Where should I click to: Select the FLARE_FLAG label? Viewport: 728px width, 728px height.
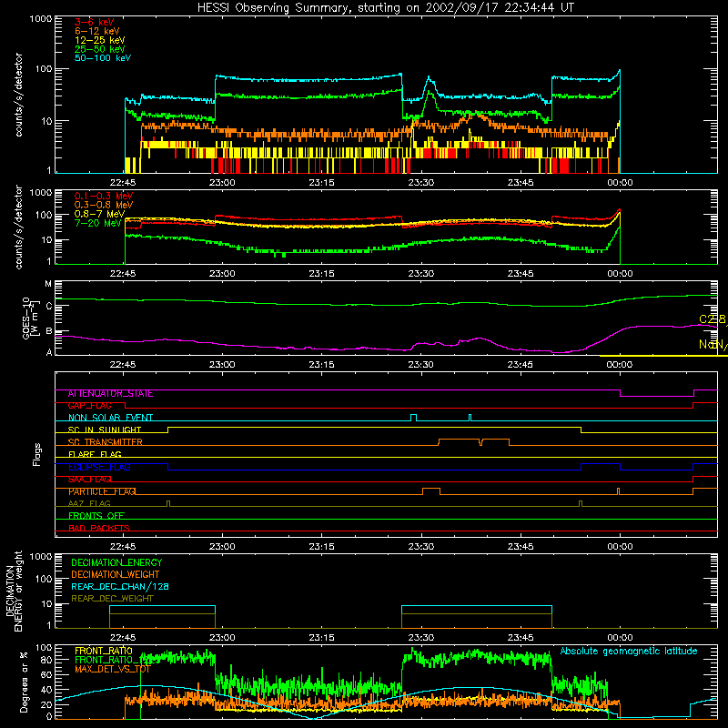pyautogui.click(x=95, y=454)
